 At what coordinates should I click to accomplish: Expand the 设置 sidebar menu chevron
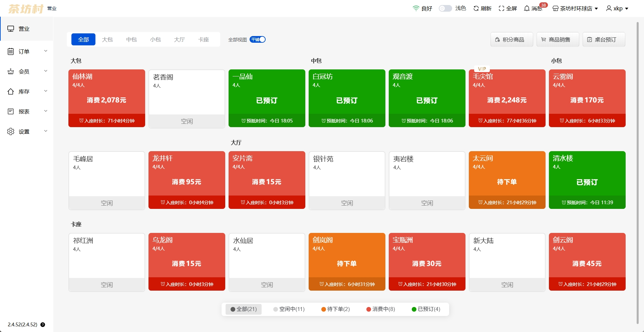pos(46,131)
